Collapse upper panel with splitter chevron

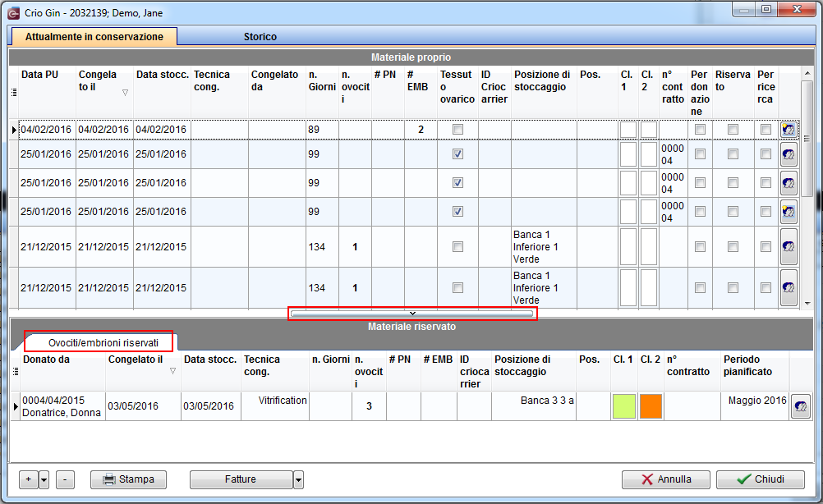412,314
